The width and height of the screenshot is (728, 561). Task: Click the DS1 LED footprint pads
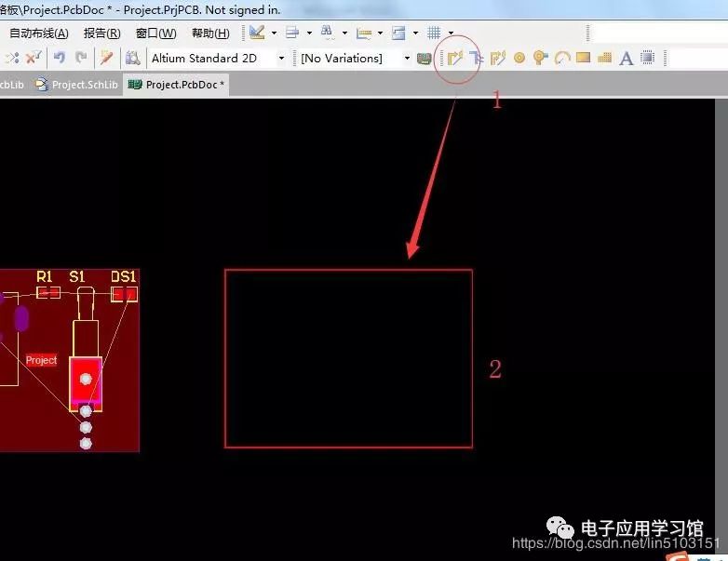coord(125,294)
